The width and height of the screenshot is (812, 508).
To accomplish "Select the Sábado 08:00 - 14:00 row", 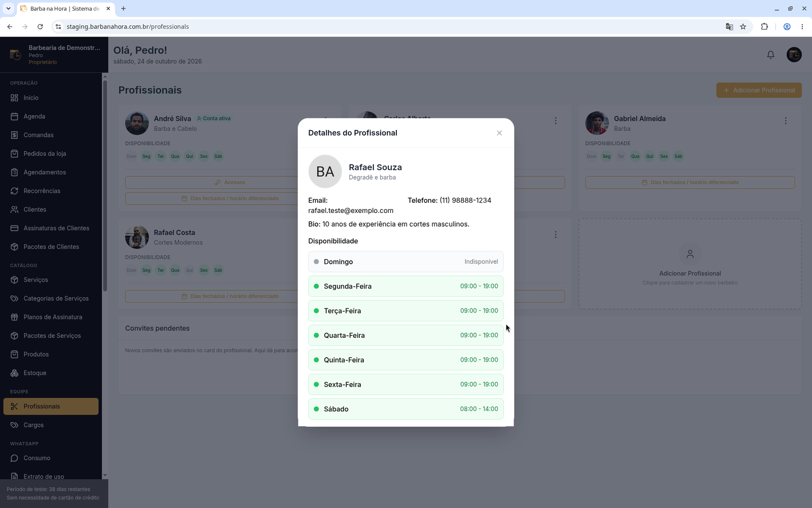I will pyautogui.click(x=405, y=409).
